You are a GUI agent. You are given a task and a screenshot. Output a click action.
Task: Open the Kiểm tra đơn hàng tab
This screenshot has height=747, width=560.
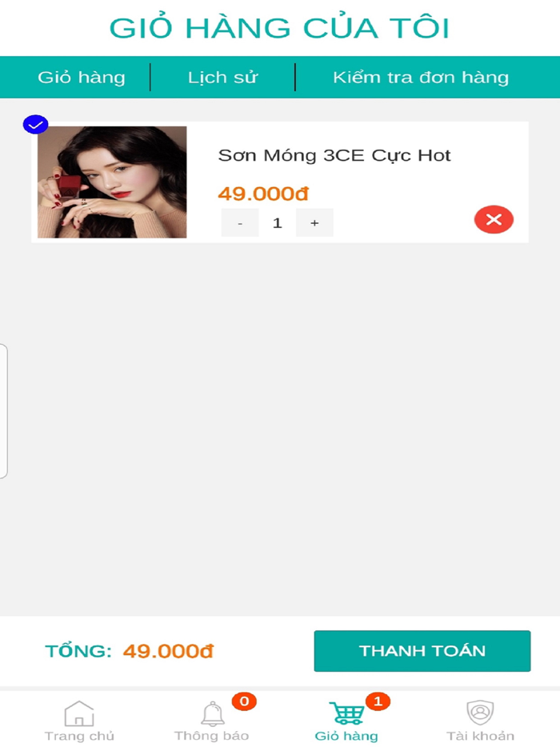422,77
